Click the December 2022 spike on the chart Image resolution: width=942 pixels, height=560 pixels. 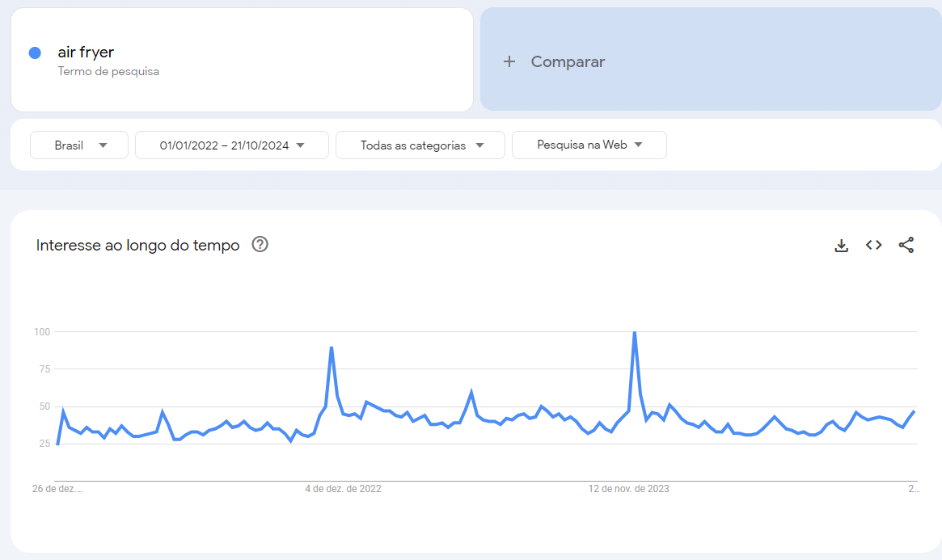coord(332,347)
